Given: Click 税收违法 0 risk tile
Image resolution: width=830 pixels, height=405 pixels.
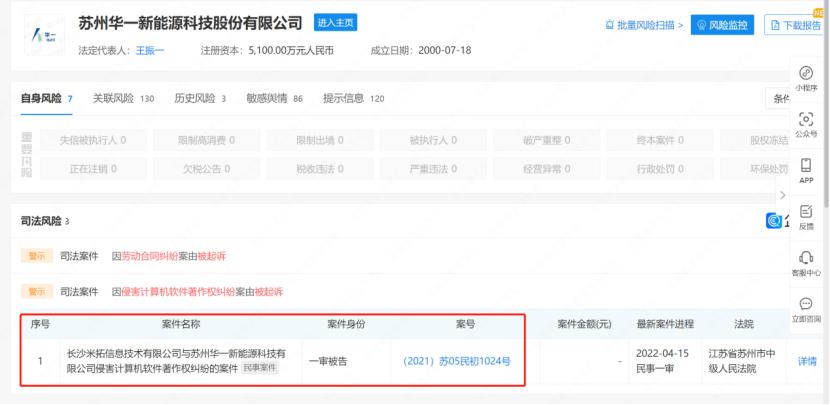Looking at the screenshot, I should click(x=319, y=169).
